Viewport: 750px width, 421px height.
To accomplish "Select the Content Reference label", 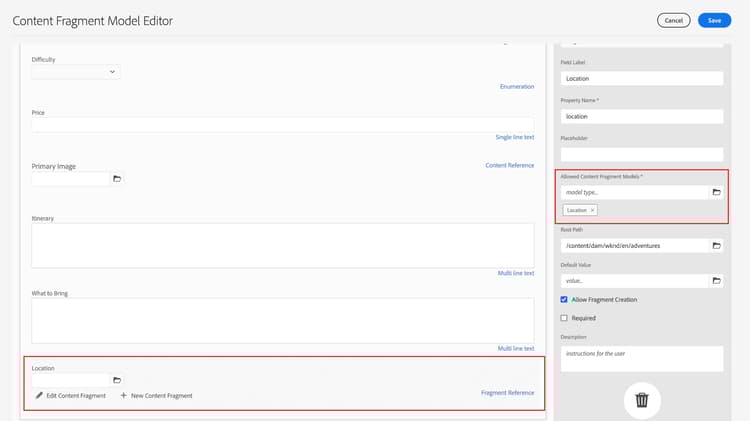I will (509, 166).
